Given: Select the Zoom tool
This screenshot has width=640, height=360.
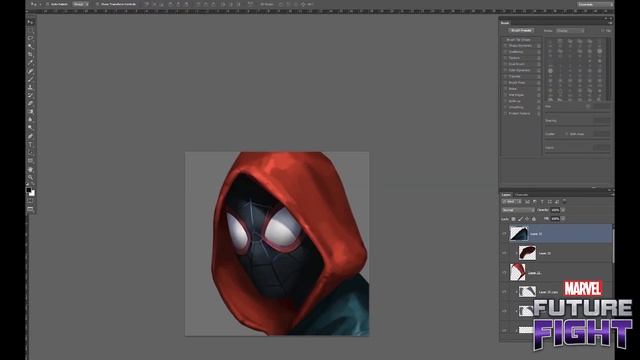Looking at the screenshot, I should [x=31, y=178].
